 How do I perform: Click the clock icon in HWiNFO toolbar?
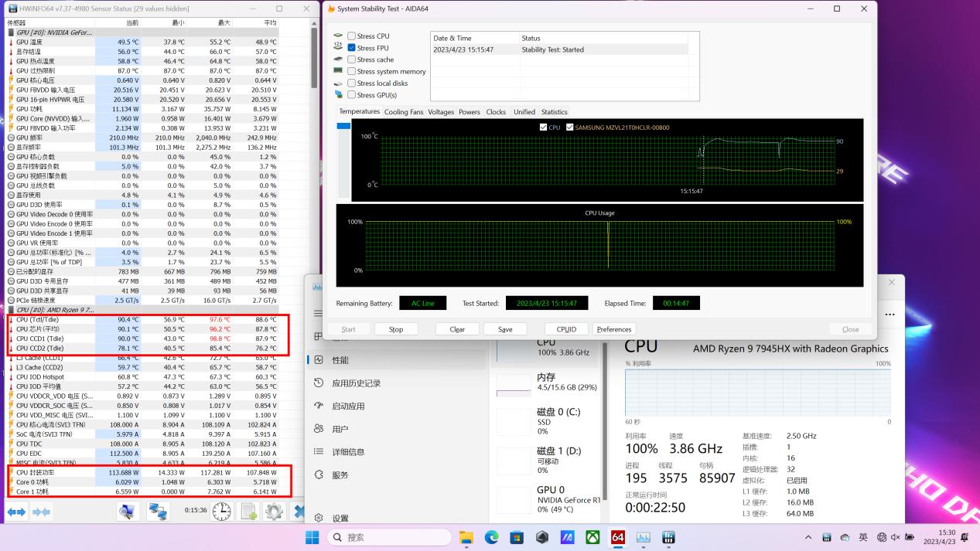(221, 511)
